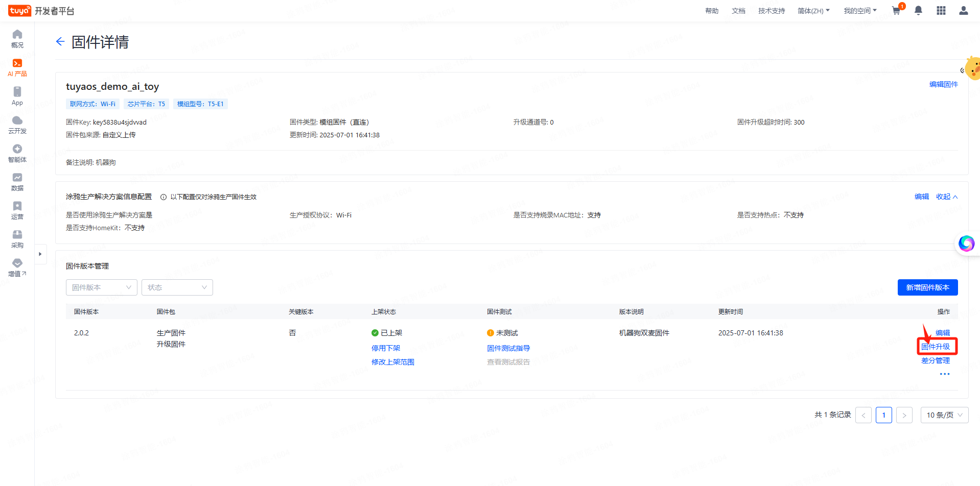The height and width of the screenshot is (486, 980).
Task: Click 编辑固件 link
Action: (x=944, y=84)
